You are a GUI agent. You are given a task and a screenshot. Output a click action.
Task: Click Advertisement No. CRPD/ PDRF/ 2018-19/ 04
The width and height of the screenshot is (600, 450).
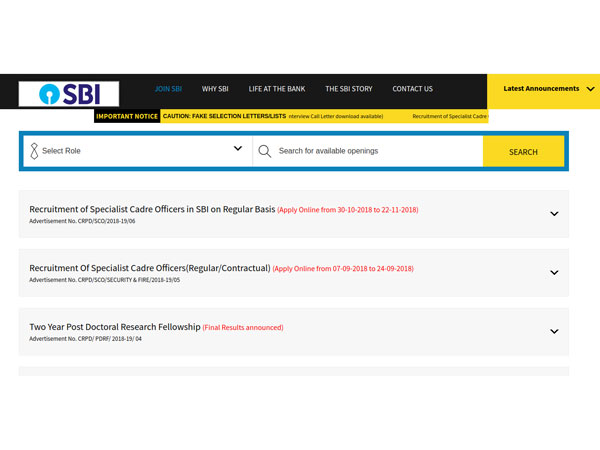pos(85,339)
